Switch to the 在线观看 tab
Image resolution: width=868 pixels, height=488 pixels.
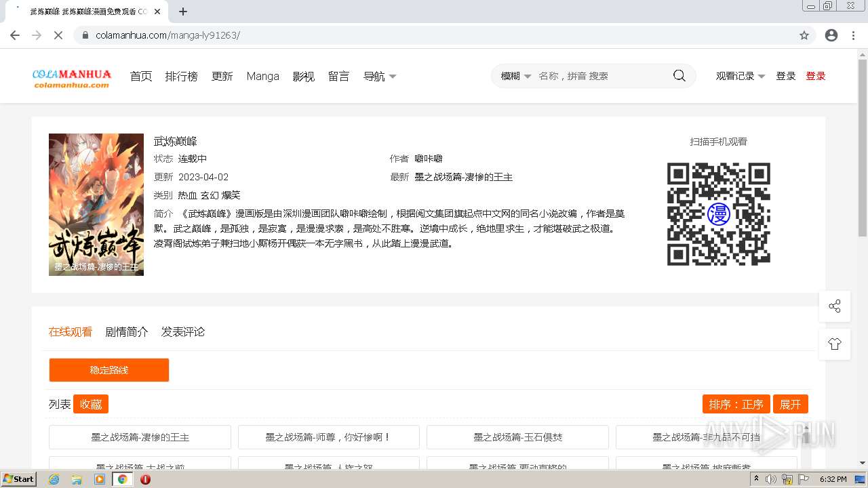[71, 331]
